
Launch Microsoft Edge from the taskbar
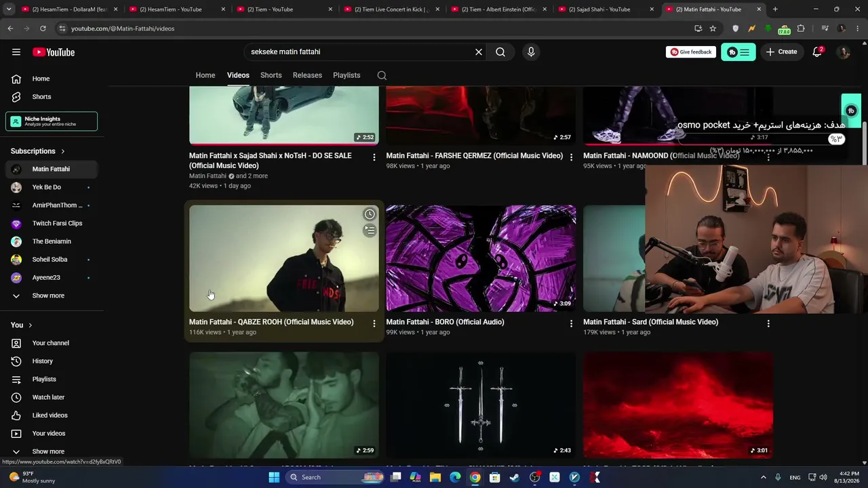pyautogui.click(x=455, y=477)
